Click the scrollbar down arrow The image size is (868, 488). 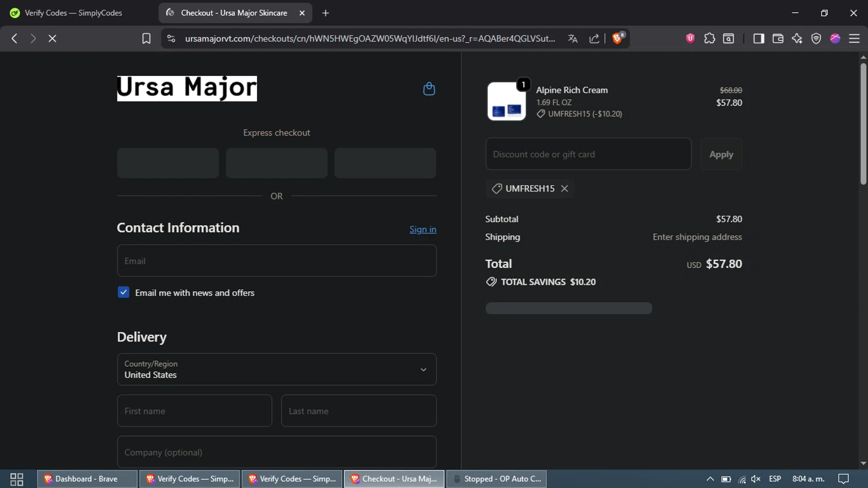(863, 463)
